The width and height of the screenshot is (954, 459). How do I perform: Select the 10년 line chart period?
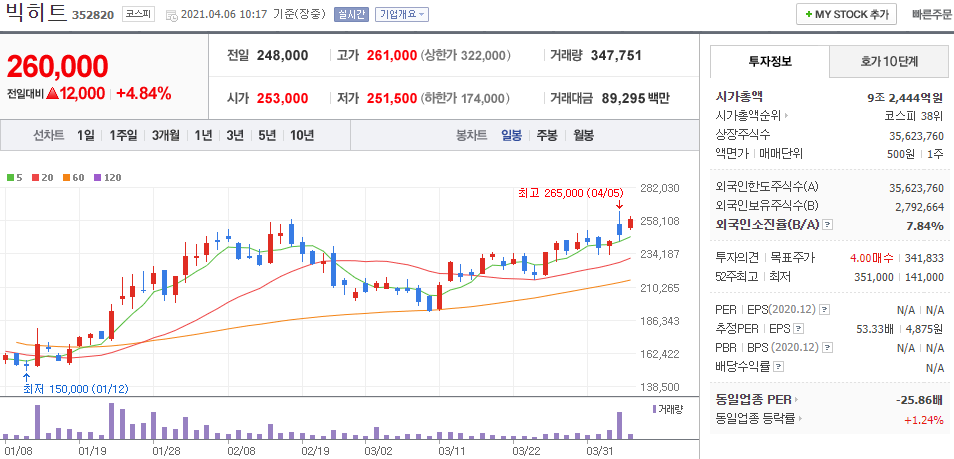click(x=302, y=135)
